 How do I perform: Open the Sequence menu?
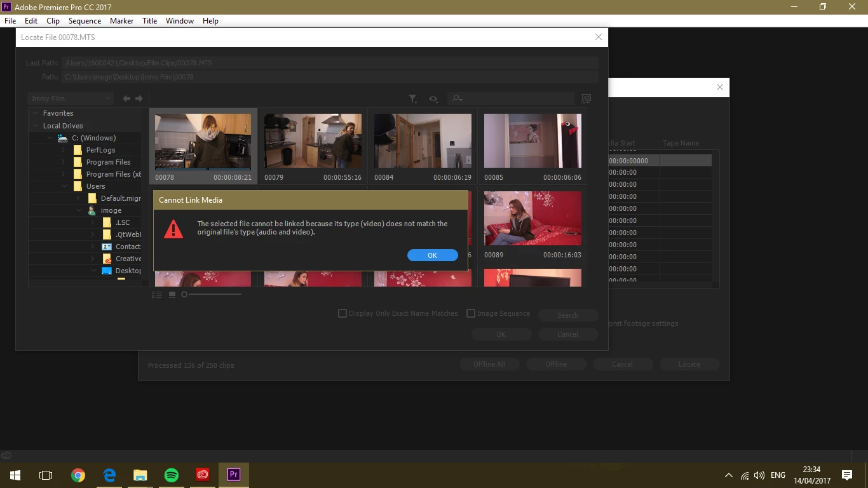pos(85,21)
